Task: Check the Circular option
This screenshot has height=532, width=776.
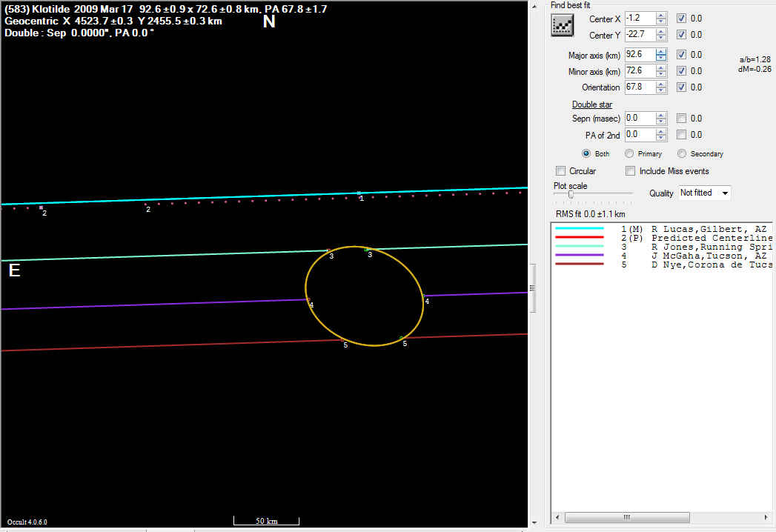Action: tap(561, 170)
